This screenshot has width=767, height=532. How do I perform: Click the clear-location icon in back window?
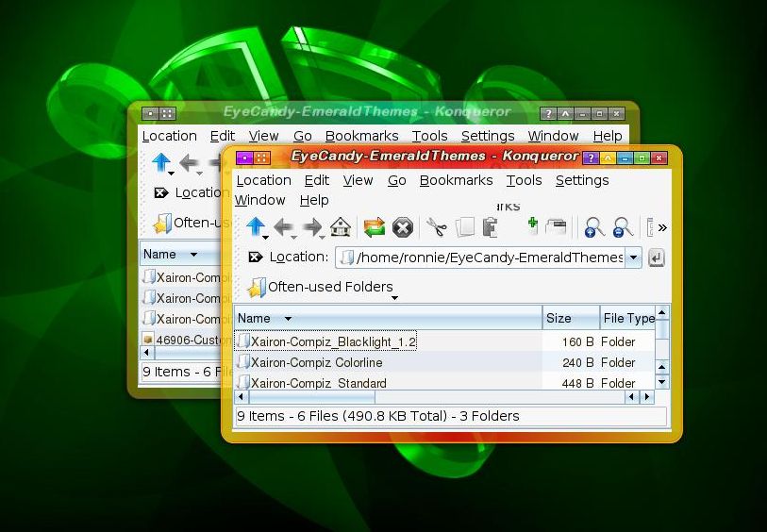[161, 192]
